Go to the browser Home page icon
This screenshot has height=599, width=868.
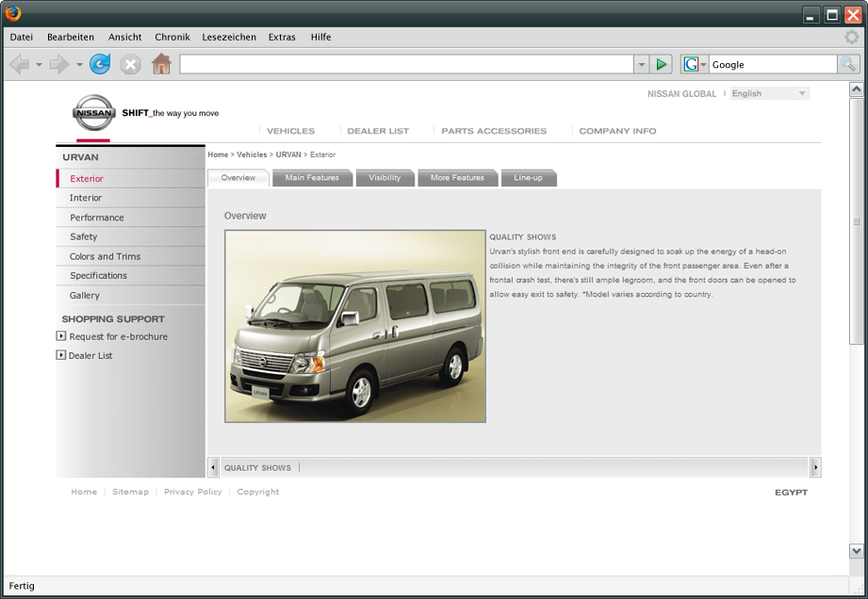162,64
